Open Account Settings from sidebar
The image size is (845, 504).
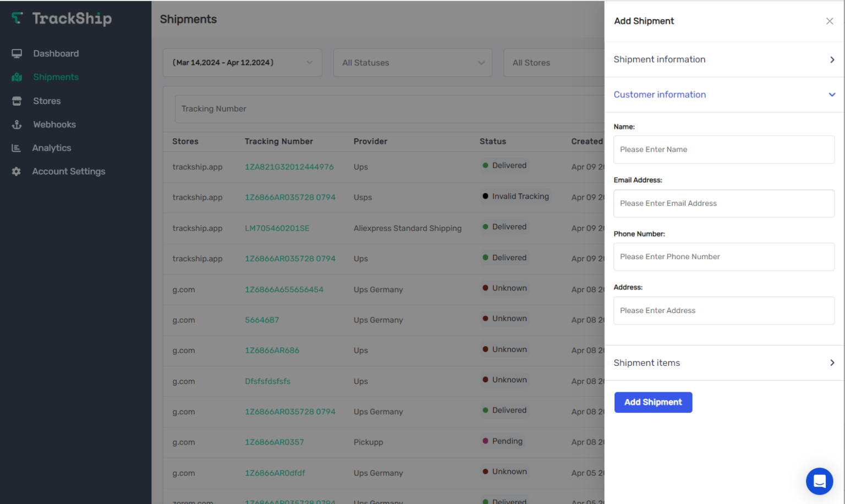point(69,171)
